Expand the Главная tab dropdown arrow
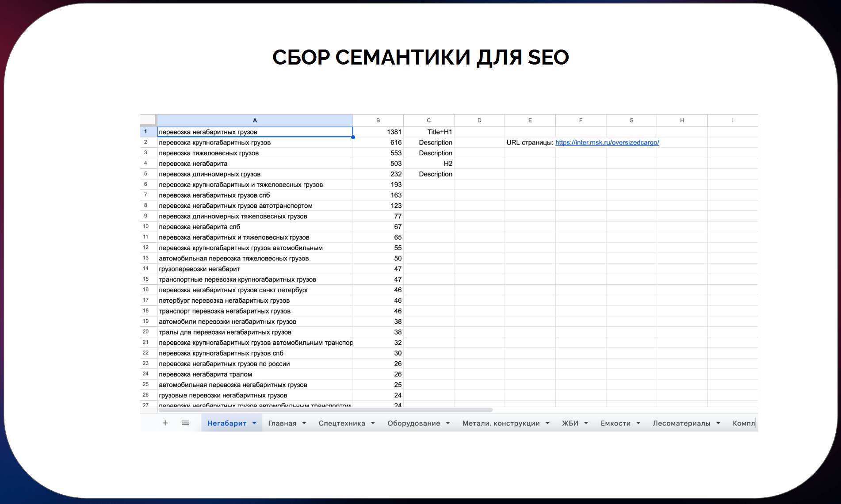Image resolution: width=841 pixels, height=504 pixels. point(304,424)
